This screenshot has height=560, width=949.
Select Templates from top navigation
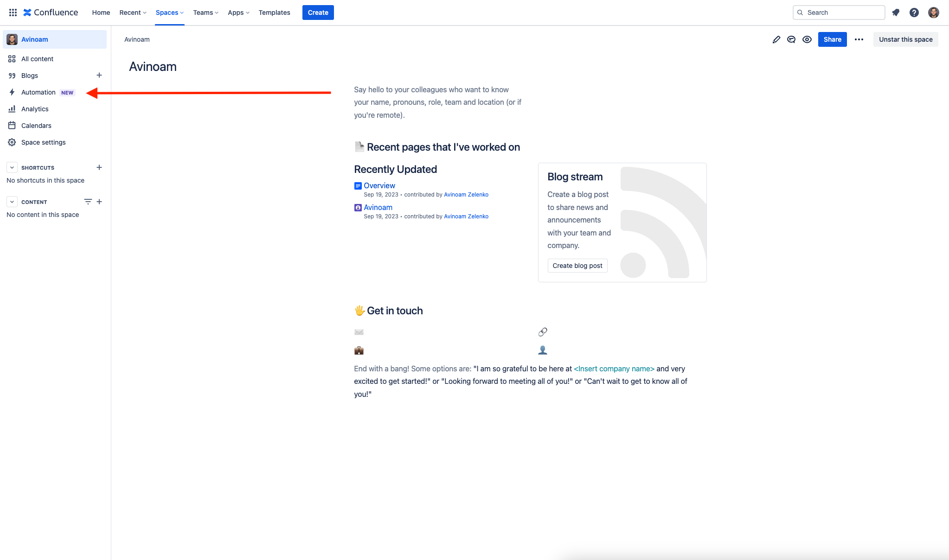tap(274, 12)
